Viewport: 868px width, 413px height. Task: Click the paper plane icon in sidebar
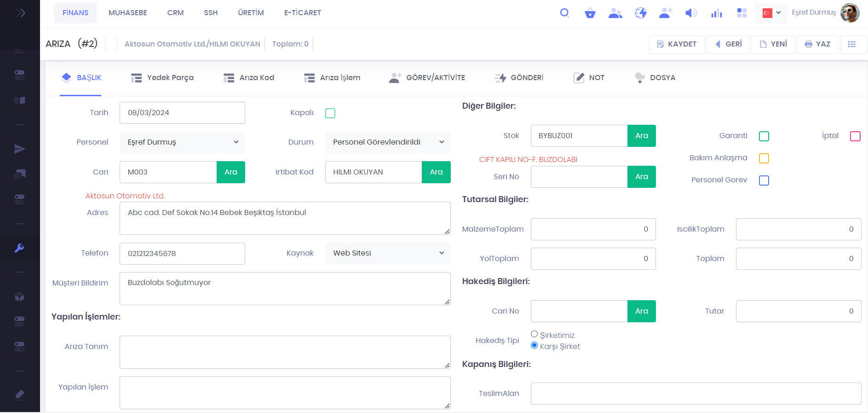(x=19, y=149)
